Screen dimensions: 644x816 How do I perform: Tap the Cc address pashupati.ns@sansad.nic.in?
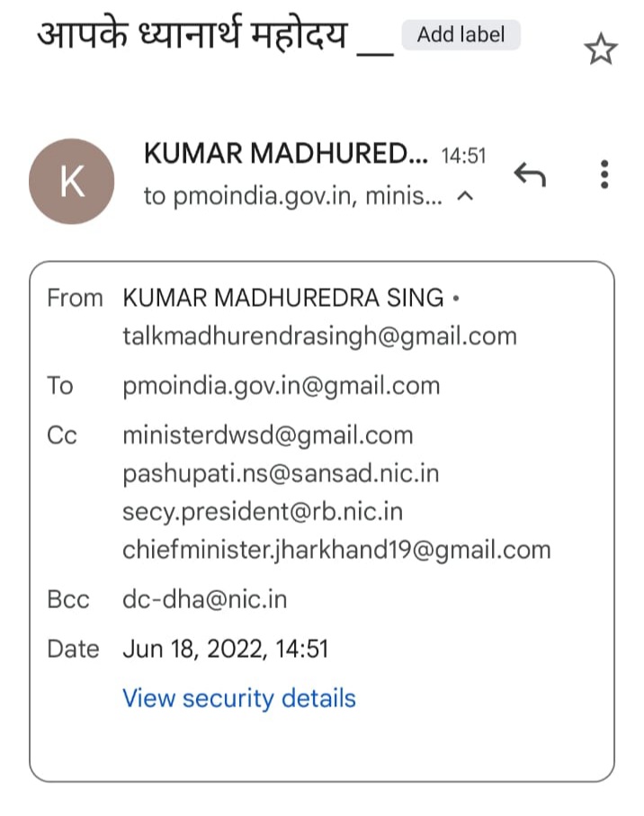tap(281, 473)
